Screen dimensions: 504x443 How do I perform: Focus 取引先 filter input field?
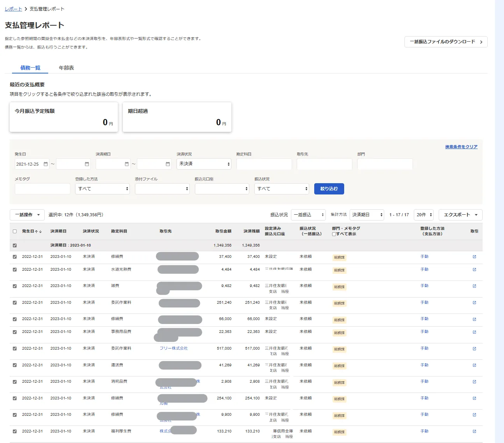pos(324,164)
